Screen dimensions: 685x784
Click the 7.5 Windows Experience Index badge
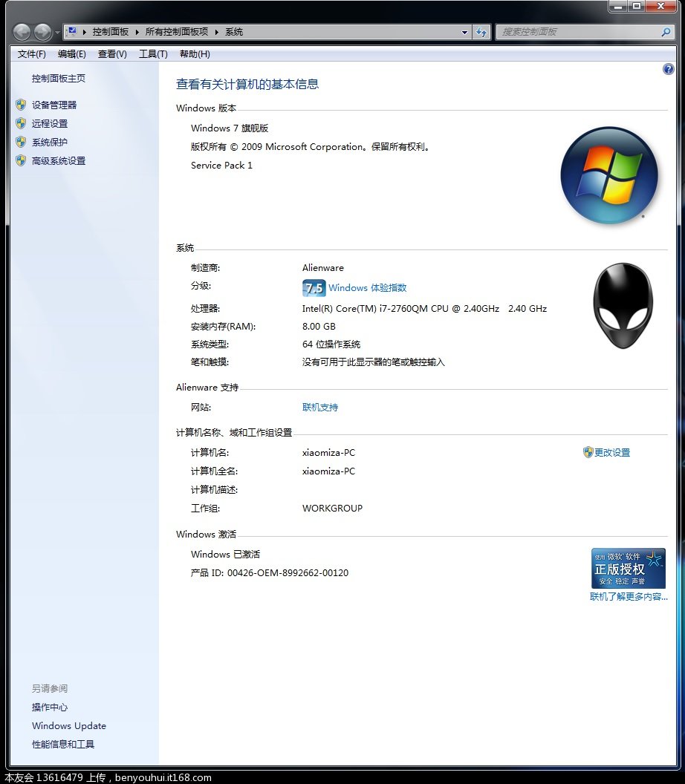pyautogui.click(x=314, y=288)
